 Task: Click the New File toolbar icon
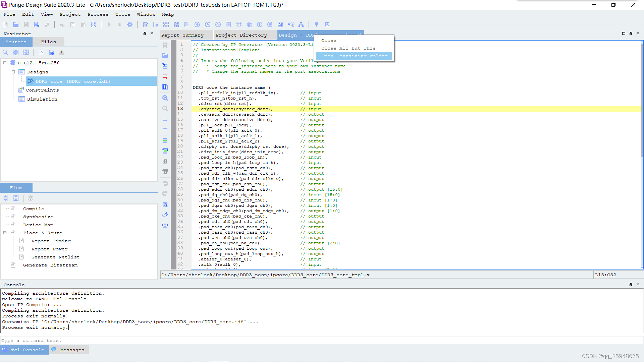pyautogui.click(x=5, y=24)
